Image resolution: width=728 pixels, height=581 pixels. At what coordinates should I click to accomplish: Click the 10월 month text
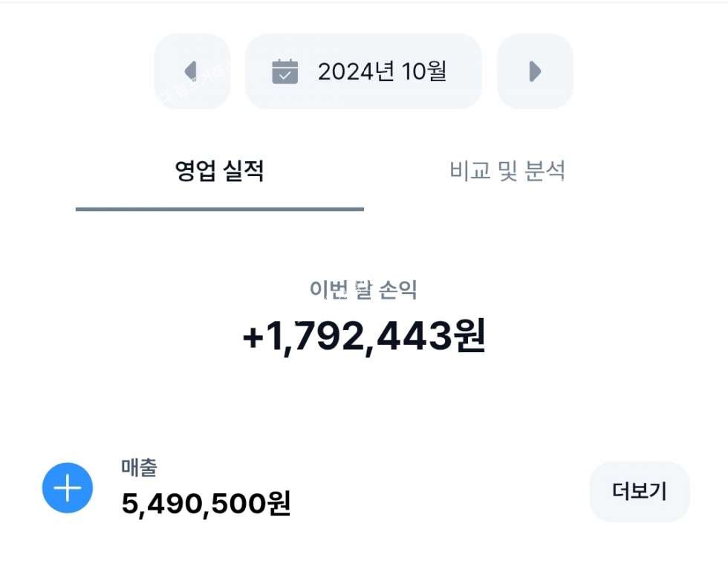(x=424, y=71)
